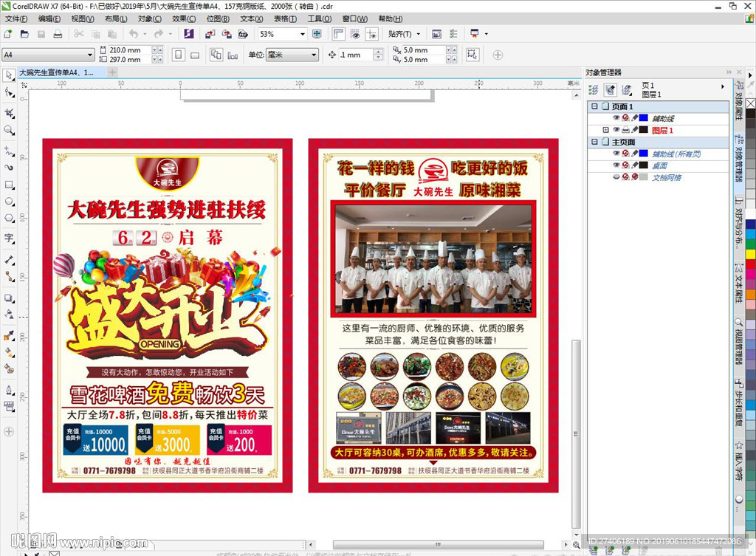The height and width of the screenshot is (556, 756).
Task: Select the Transparency tool
Action: tap(9, 315)
